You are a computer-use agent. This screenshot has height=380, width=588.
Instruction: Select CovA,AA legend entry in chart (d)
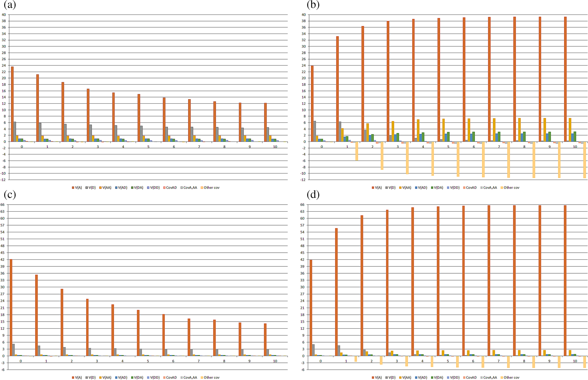(x=488, y=378)
